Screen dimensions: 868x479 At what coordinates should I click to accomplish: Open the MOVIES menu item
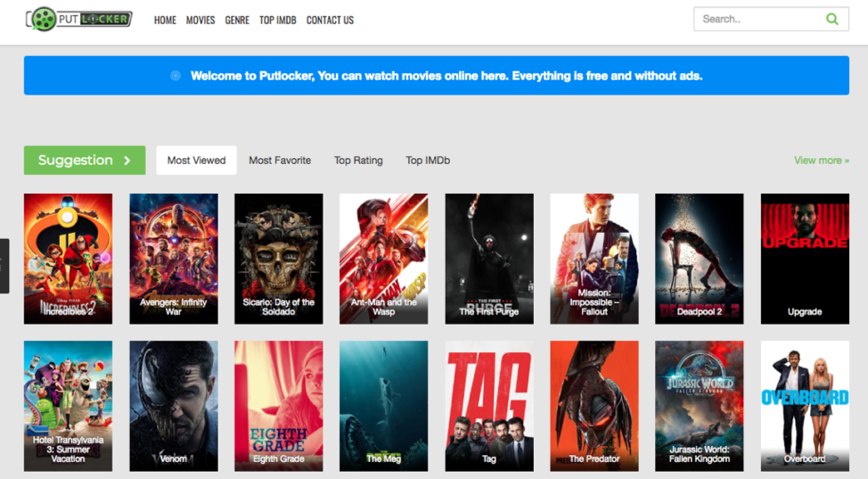pos(201,21)
